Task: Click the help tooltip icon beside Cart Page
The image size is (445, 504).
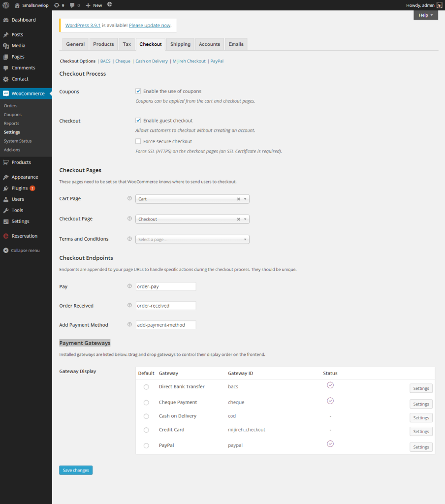Action: (129, 198)
